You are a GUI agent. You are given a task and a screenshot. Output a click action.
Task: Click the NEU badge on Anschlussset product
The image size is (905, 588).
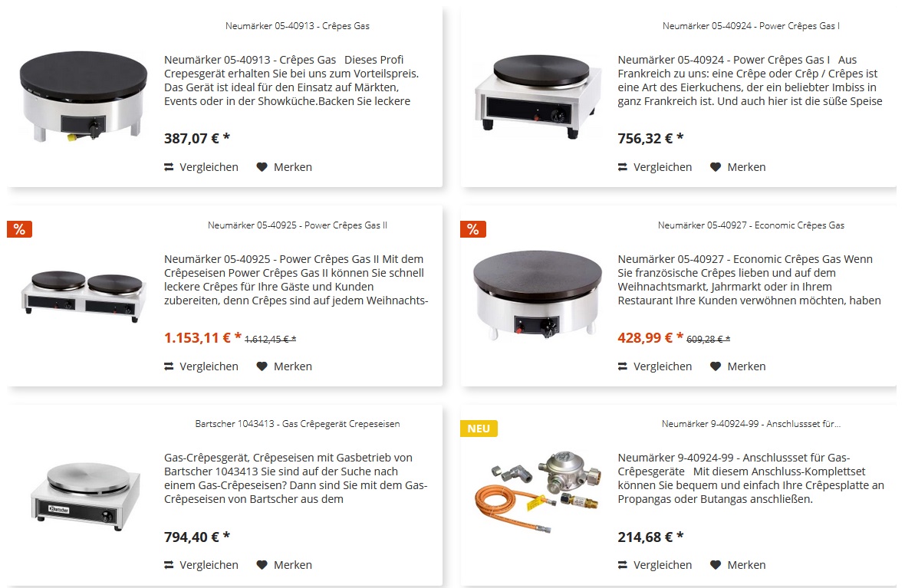(x=479, y=429)
